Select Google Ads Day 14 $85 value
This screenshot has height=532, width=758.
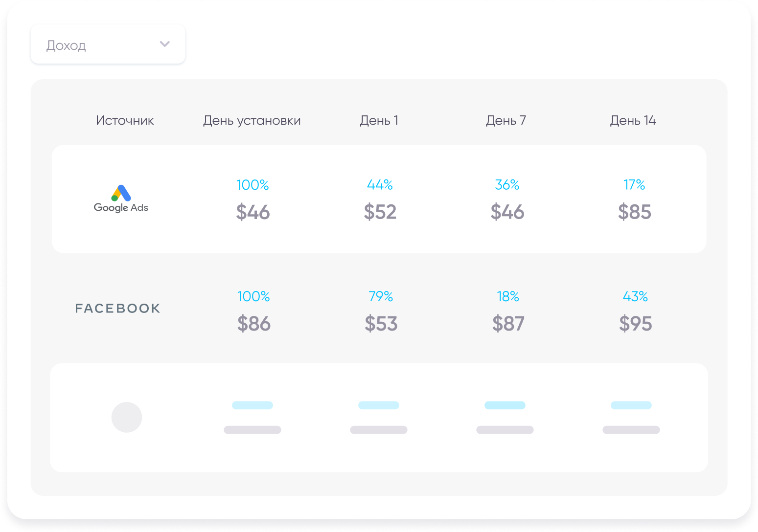click(x=634, y=212)
